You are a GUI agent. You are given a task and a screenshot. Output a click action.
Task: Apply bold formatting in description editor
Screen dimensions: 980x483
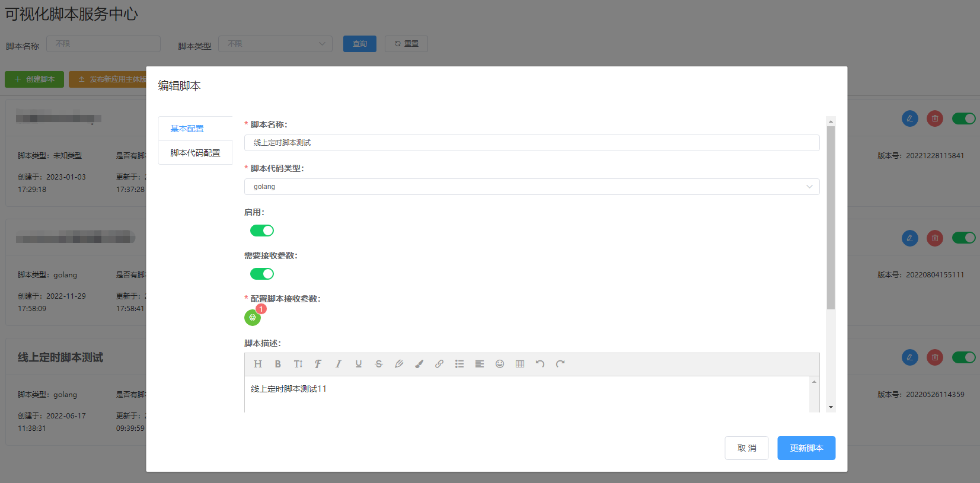[277, 364]
